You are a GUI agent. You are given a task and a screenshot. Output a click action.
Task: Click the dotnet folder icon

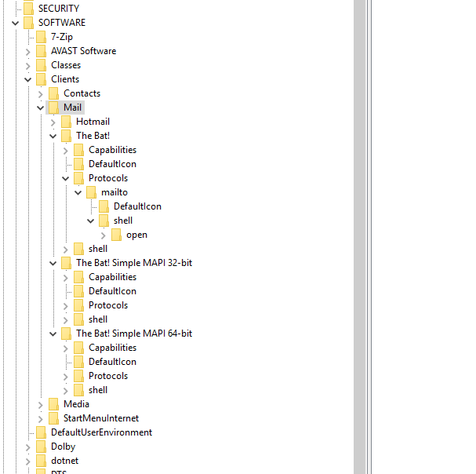coord(41,461)
